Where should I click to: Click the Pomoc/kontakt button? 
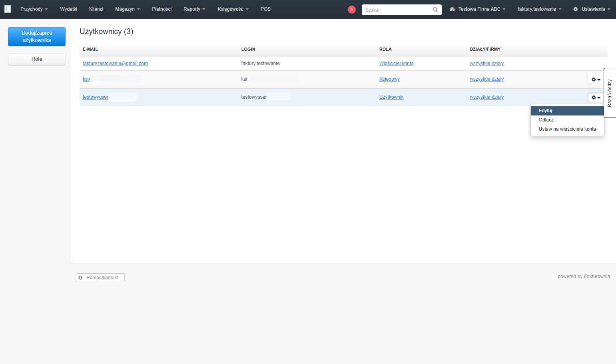(x=100, y=278)
